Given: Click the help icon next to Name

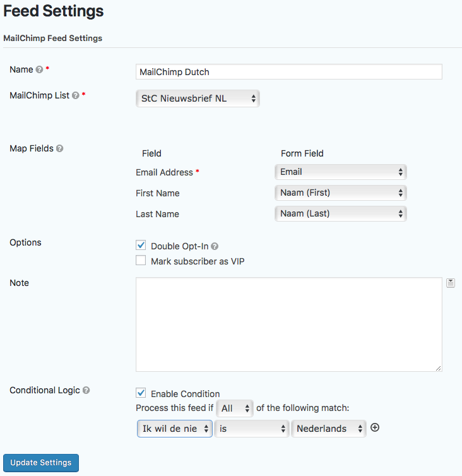Looking at the screenshot, I should pos(39,70).
